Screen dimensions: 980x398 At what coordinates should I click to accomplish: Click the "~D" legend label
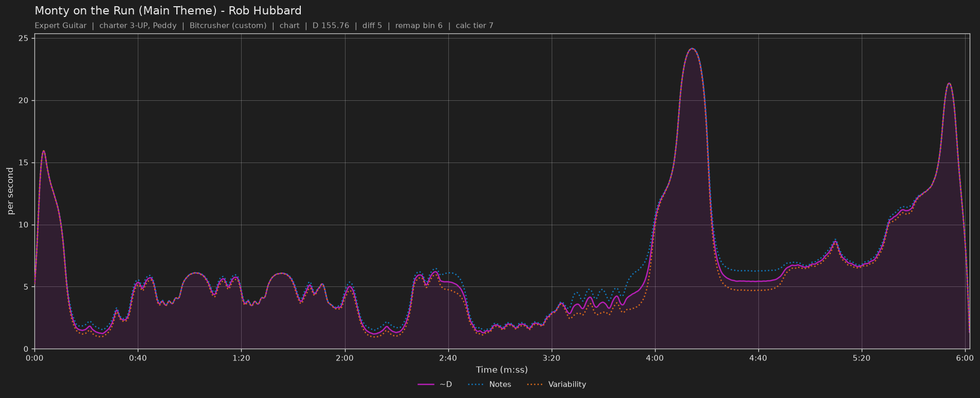446,385
